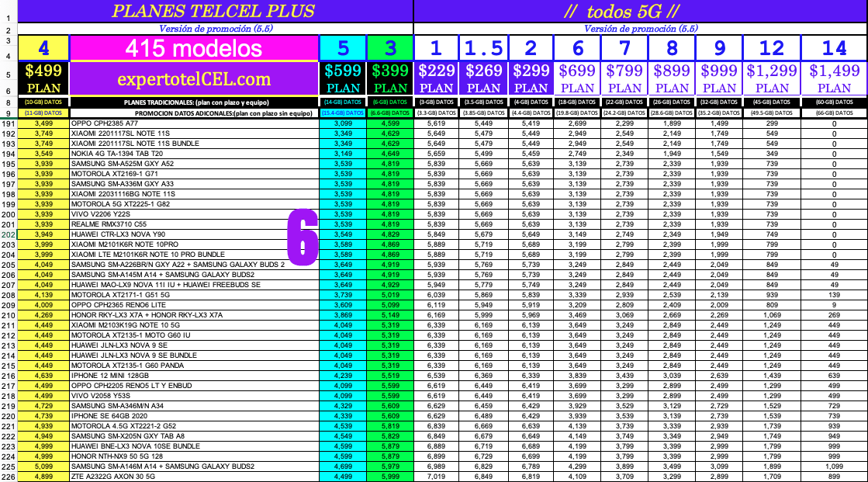This screenshot has width=868, height=482.
Task: Select the "VIVO V2206 Y22S" cell
Action: (194, 214)
